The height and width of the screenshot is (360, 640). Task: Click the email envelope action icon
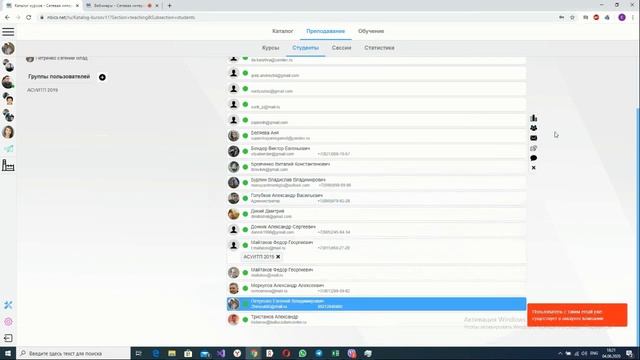[x=533, y=138]
